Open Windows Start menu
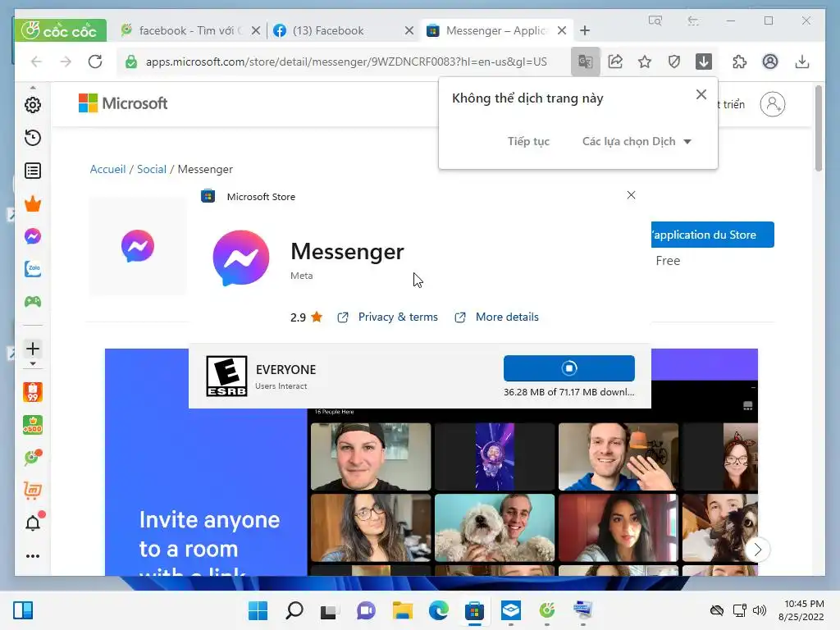The height and width of the screenshot is (630, 840). [x=258, y=610]
